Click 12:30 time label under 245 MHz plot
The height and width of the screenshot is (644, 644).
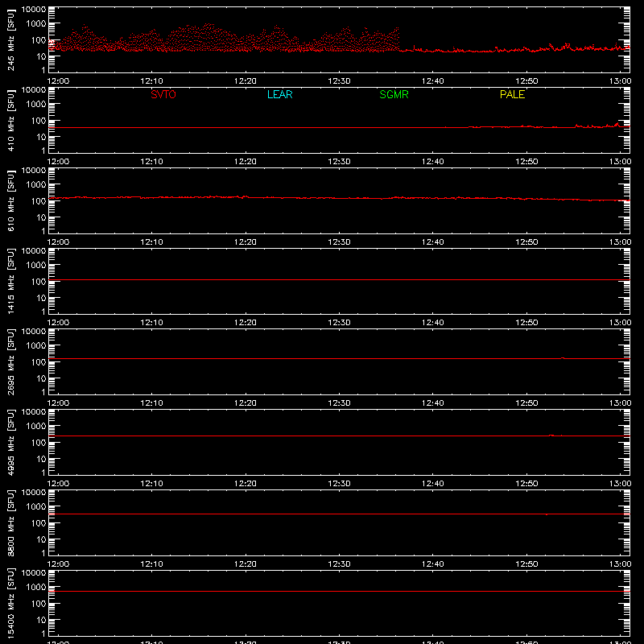click(x=339, y=81)
